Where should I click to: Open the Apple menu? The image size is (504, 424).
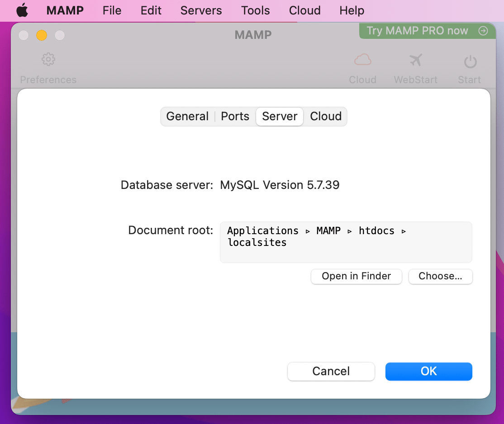22,10
